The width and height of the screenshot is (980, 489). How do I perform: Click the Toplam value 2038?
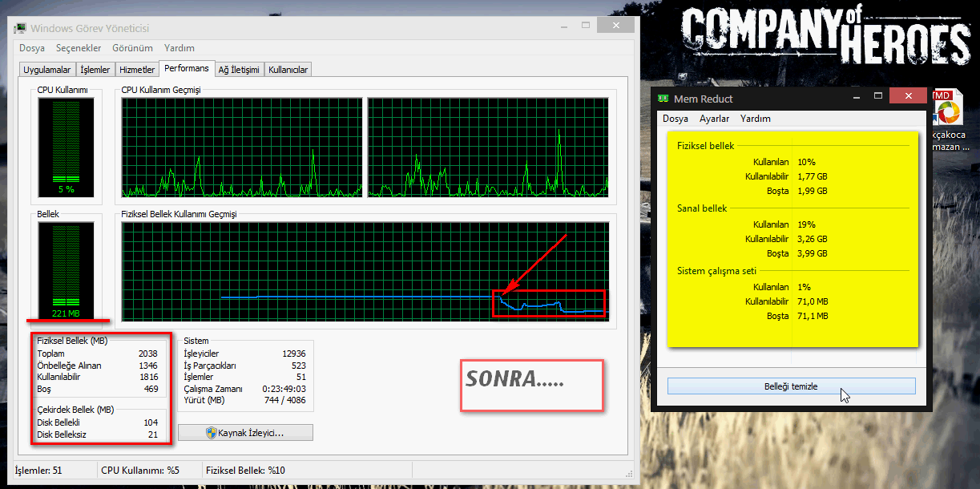[x=147, y=354]
